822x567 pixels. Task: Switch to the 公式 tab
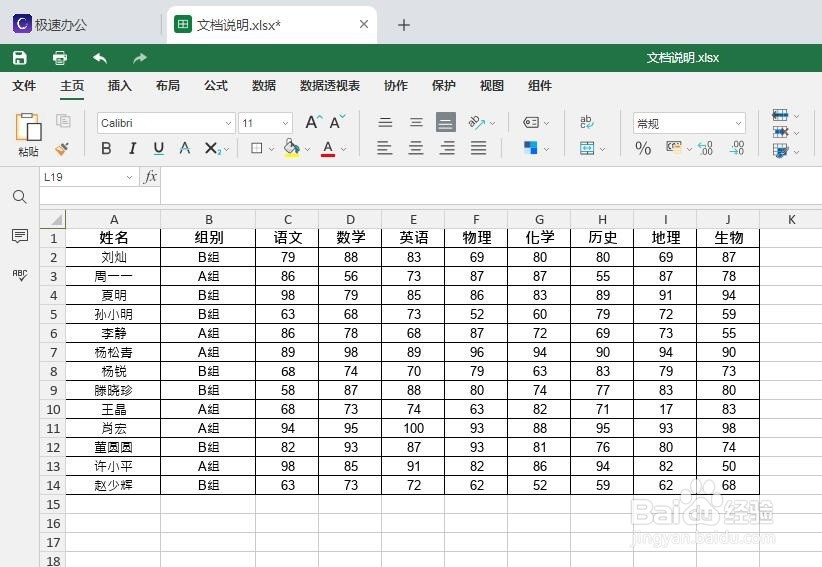click(216, 86)
